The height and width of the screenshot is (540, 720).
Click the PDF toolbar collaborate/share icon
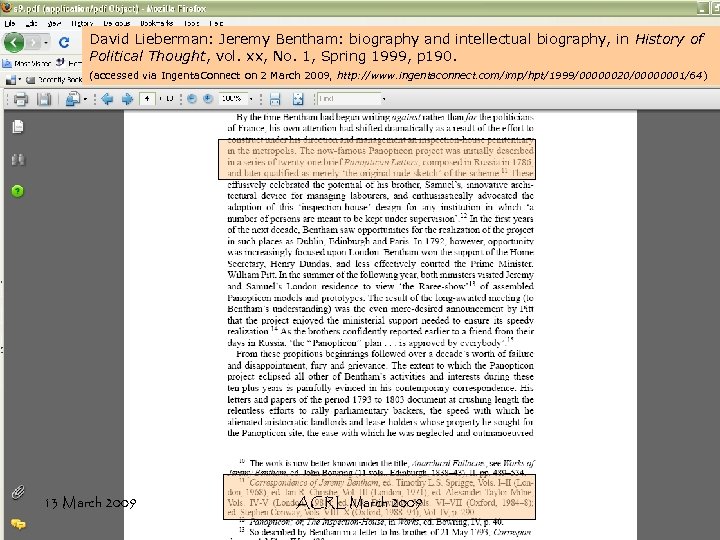[73, 99]
